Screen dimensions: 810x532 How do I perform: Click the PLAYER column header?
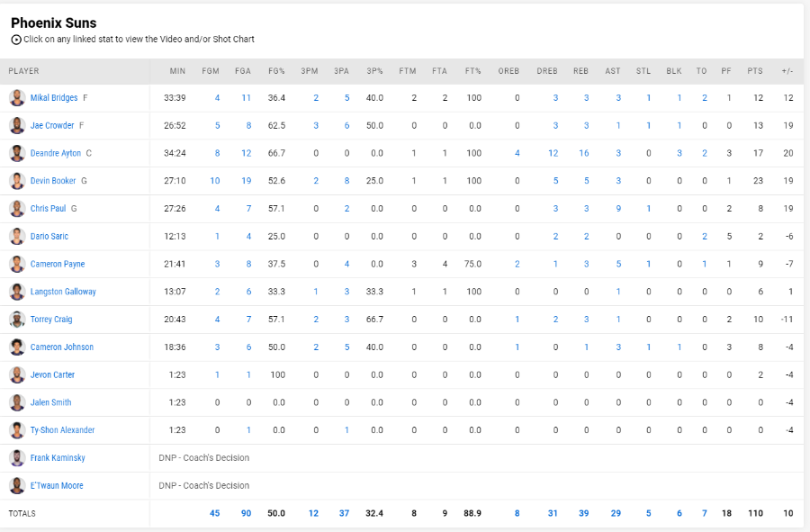pos(23,71)
